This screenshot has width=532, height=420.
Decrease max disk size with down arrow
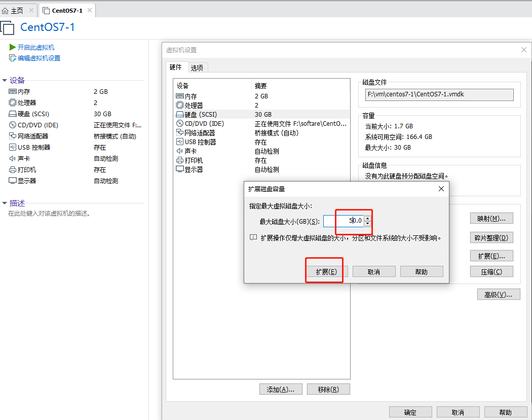pyautogui.click(x=367, y=224)
